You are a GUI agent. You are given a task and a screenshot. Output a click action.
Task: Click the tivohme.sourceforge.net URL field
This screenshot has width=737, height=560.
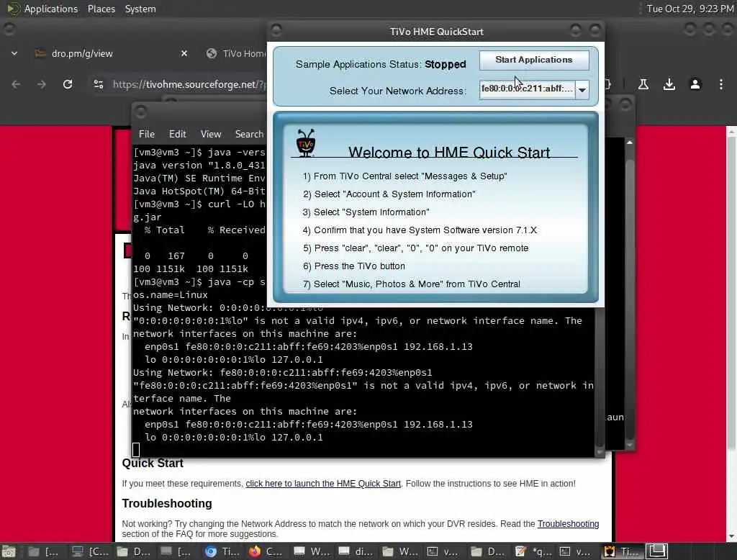point(189,85)
